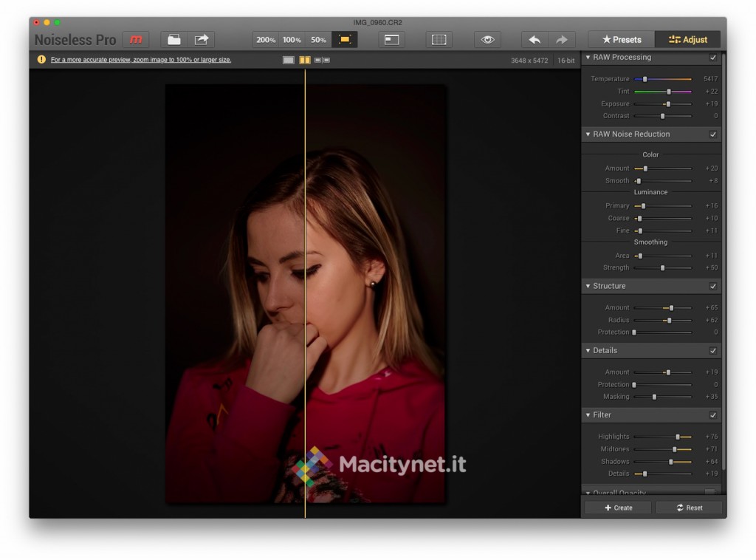Set zoom to 100%
756x560 pixels.
(x=292, y=40)
